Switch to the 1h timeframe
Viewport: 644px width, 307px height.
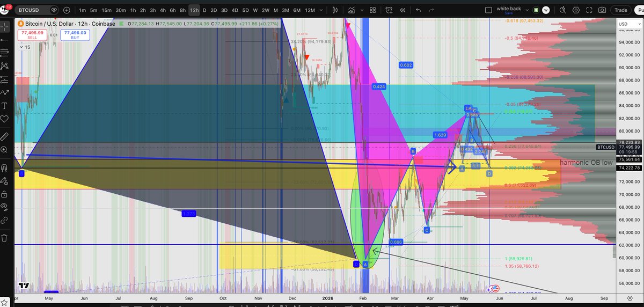click(x=133, y=10)
